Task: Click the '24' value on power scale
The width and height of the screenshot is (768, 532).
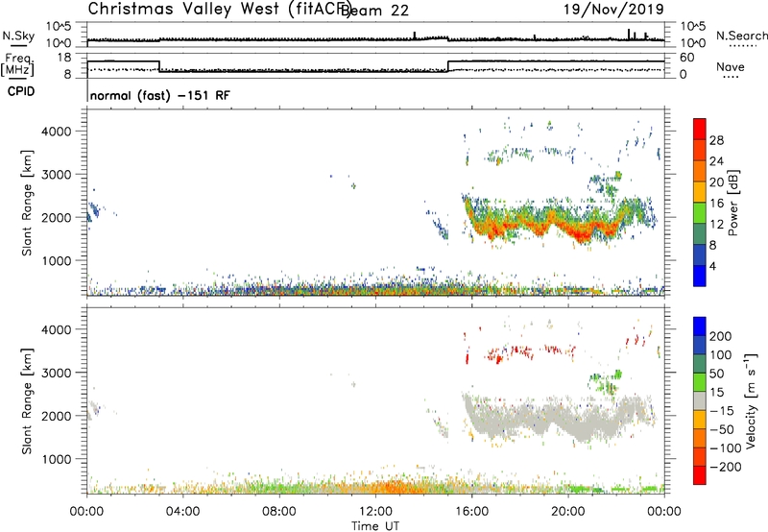Action: [716, 161]
